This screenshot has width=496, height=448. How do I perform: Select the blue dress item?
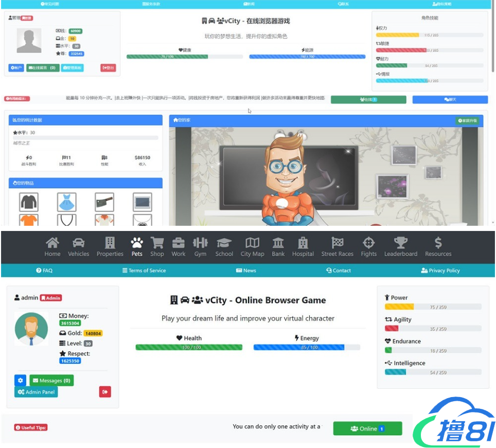coord(67,202)
